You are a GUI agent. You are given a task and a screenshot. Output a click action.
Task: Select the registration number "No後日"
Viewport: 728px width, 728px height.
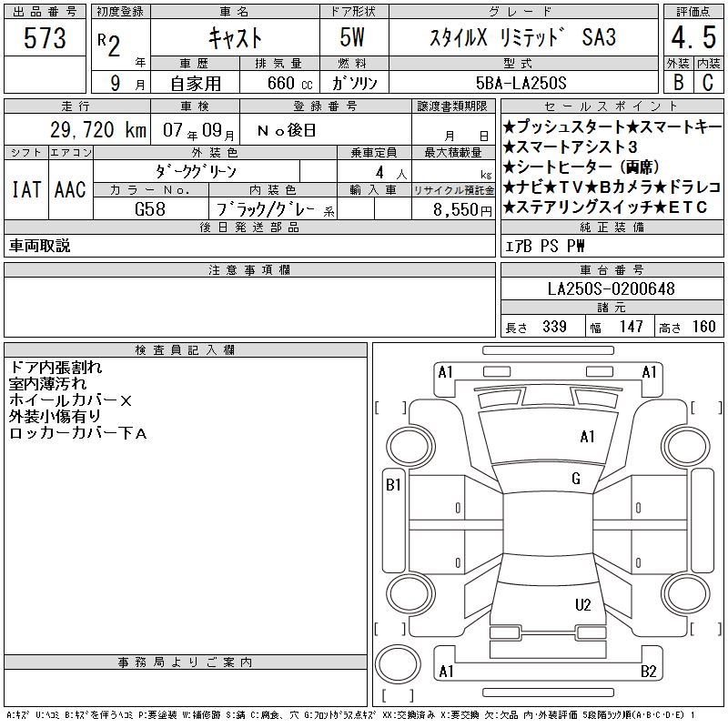point(287,130)
